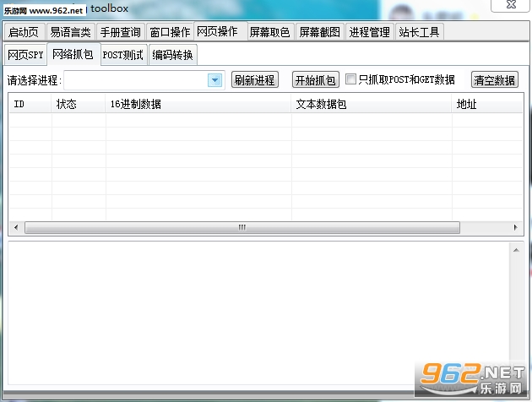Click the 16进制数据 column header
This screenshot has height=402, width=532.
198,104
